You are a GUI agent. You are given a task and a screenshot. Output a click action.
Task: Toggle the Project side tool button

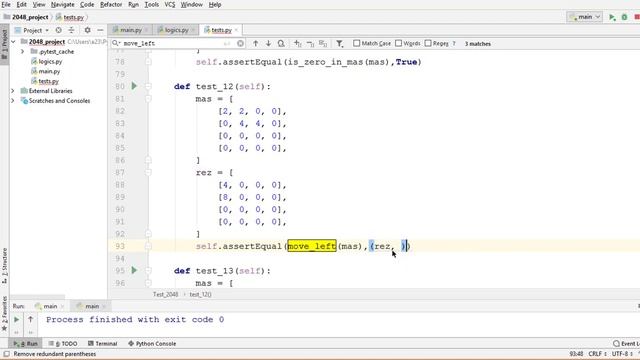coord(4,44)
